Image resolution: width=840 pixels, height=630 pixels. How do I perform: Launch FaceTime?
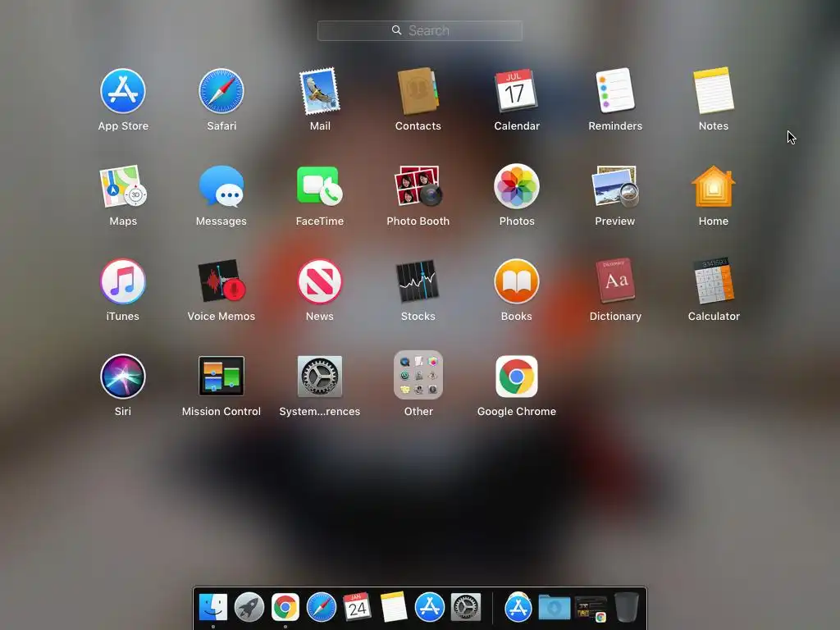coord(320,186)
